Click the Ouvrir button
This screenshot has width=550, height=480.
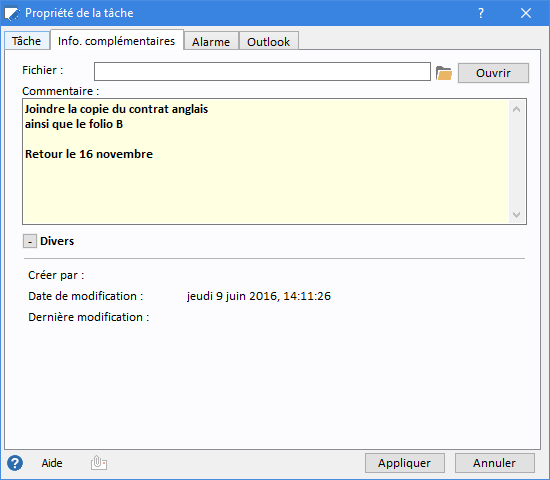point(493,73)
